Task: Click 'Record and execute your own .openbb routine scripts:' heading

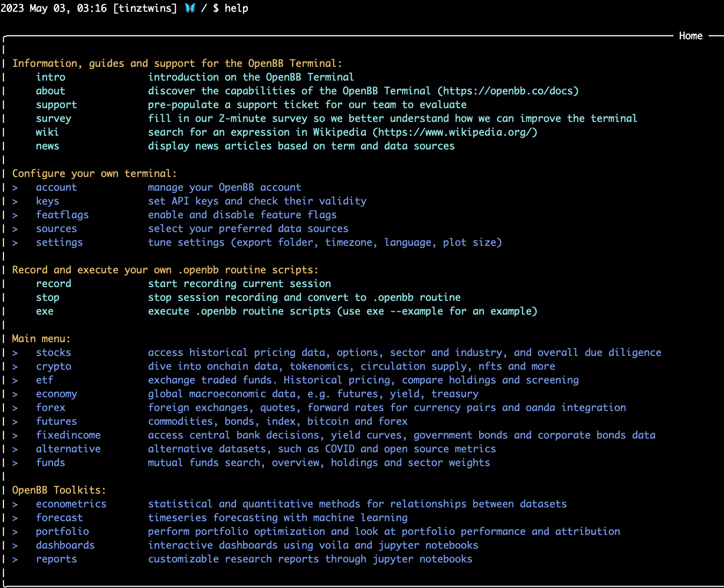Action: point(165,270)
